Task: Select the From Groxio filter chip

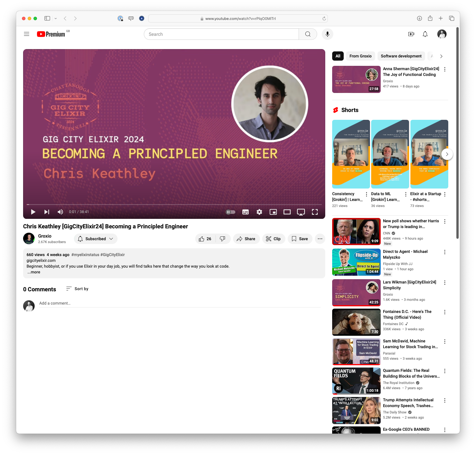Action: tap(360, 56)
